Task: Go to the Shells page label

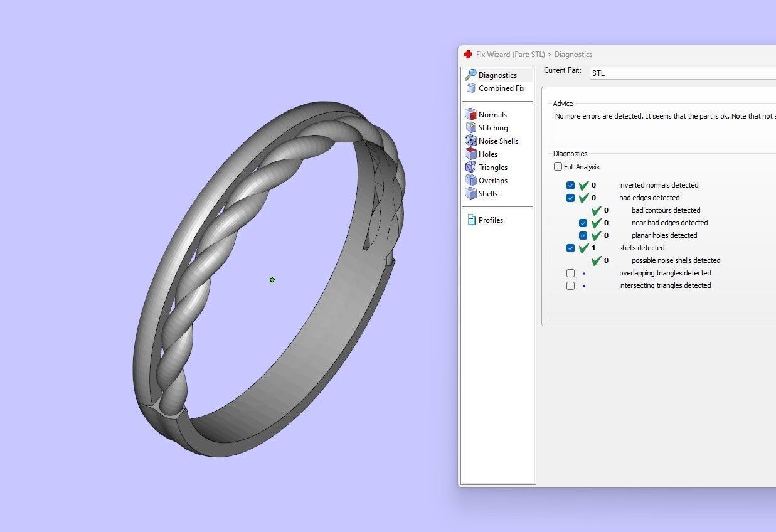Action: click(488, 194)
